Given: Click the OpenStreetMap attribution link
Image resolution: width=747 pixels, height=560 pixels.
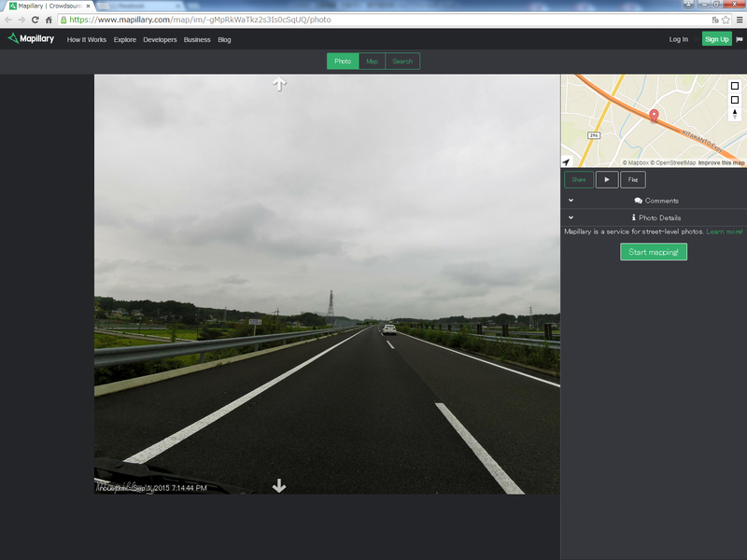Looking at the screenshot, I should 673,162.
